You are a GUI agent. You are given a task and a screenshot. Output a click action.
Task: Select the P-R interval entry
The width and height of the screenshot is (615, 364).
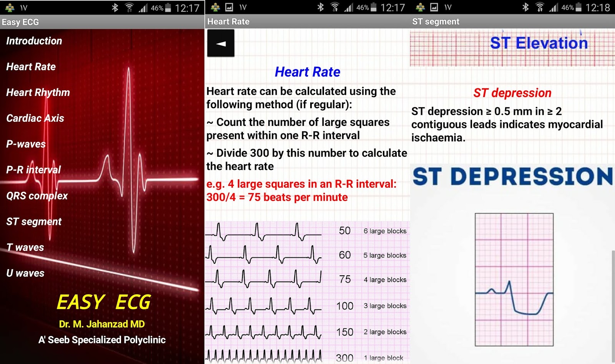33,170
